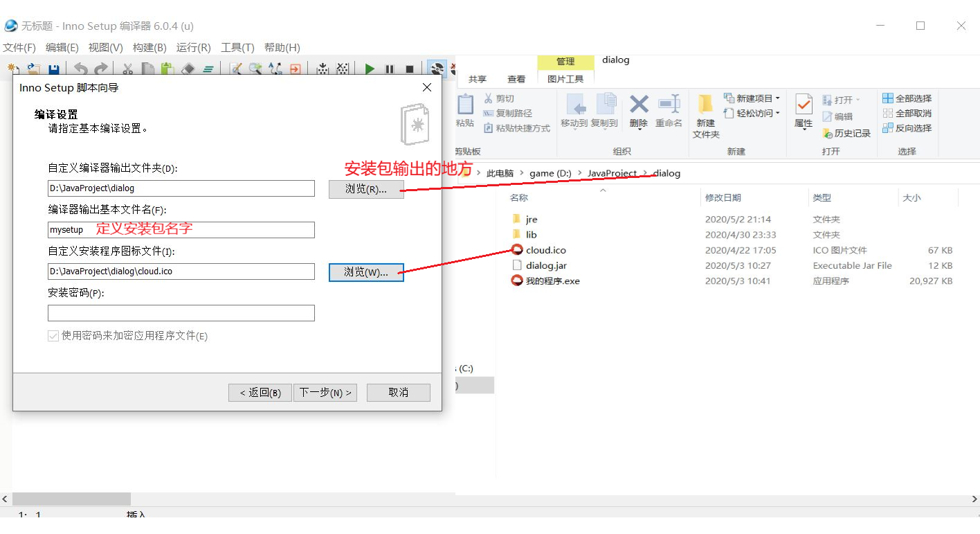Image resolution: width=980 pixels, height=534 pixels.
Task: Click the Terminate stop square icon
Action: tap(410, 69)
